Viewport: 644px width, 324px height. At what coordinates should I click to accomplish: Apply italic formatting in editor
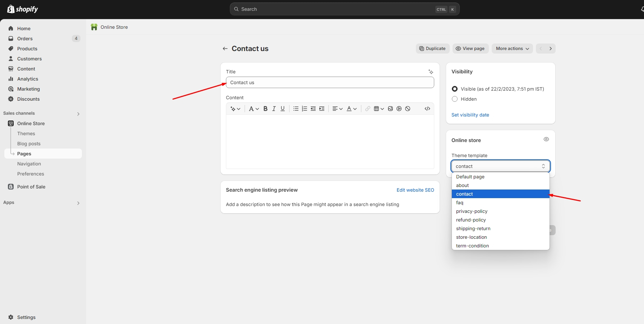(274, 109)
